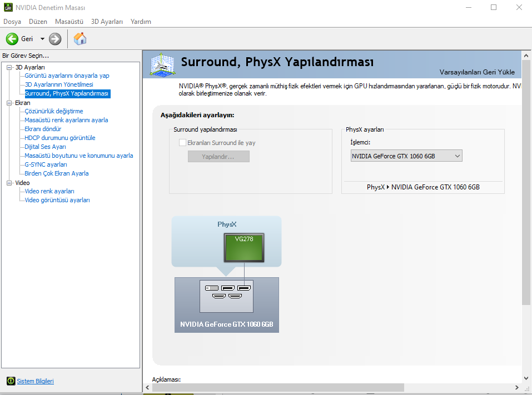The width and height of the screenshot is (532, 395).
Task: Click the Ekran tree category label
Action: [23, 103]
